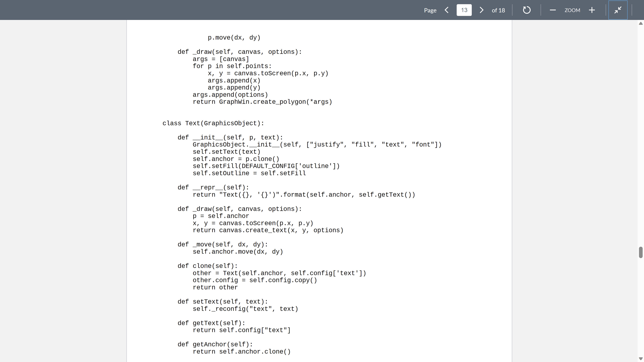
Task: Go to the previous page arrow
Action: click(x=446, y=10)
